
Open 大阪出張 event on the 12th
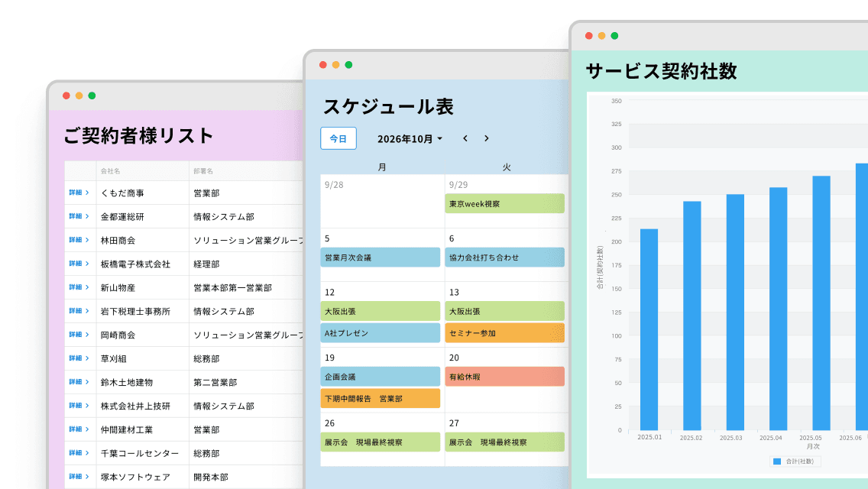pyautogui.click(x=381, y=311)
